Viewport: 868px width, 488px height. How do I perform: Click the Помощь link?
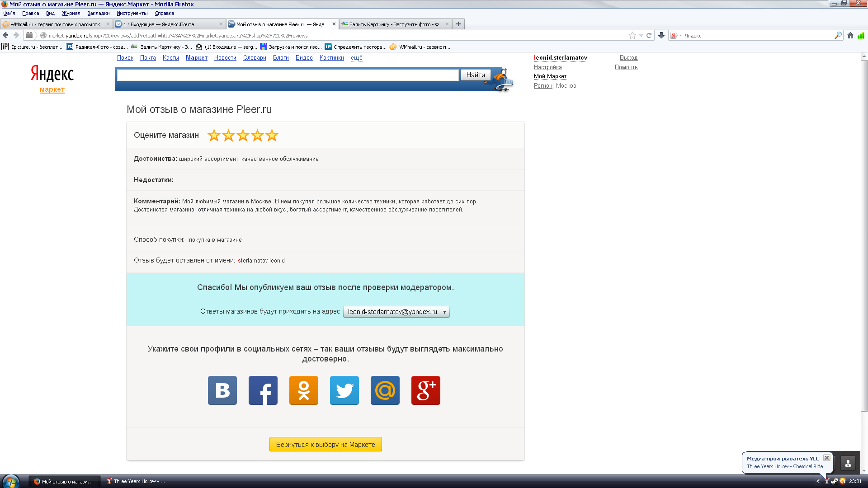tap(626, 67)
